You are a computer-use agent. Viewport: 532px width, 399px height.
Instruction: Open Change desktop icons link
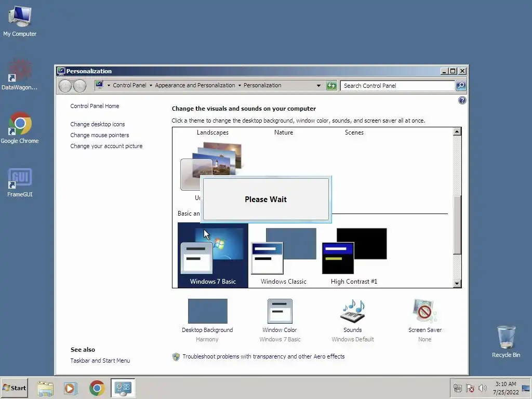pyautogui.click(x=97, y=124)
